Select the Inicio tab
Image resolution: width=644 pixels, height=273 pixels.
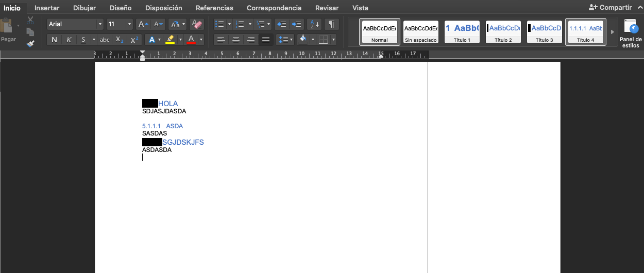click(x=12, y=8)
